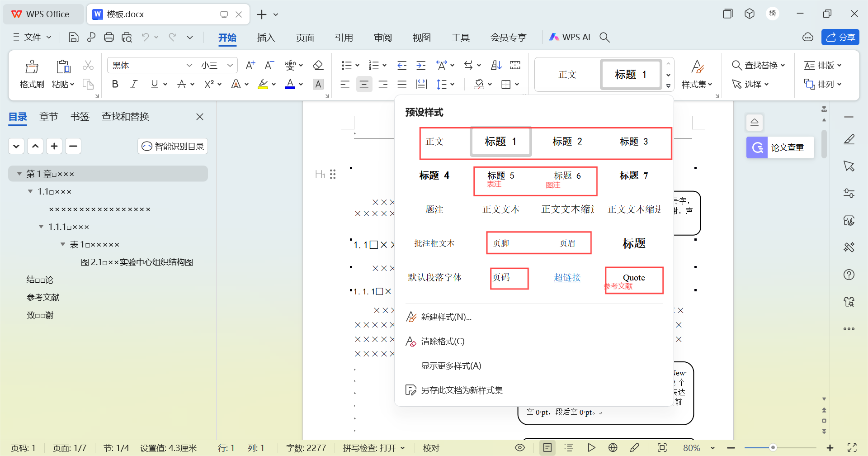The height and width of the screenshot is (456, 868).
Task: Click the zoom slider handle
Action: pos(773,448)
